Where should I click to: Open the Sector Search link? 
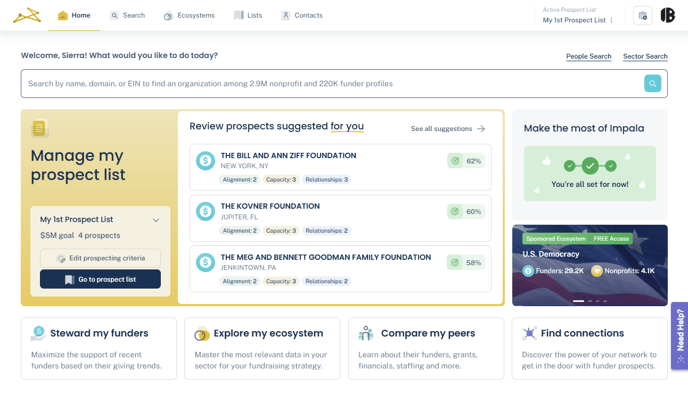[644, 56]
